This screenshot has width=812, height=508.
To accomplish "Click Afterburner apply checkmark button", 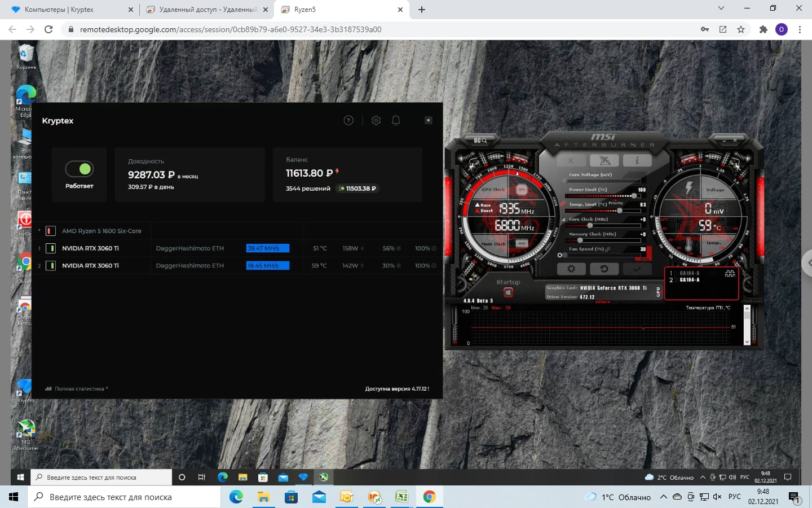I will [x=637, y=269].
